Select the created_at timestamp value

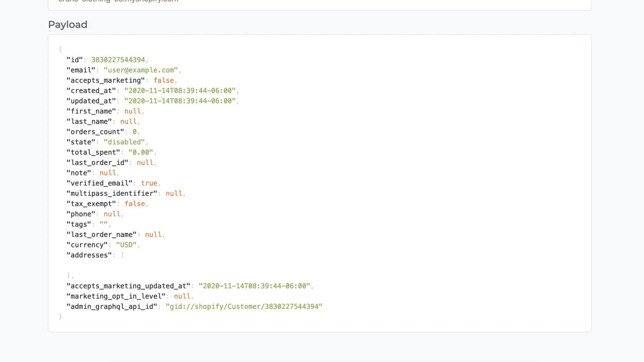point(180,90)
